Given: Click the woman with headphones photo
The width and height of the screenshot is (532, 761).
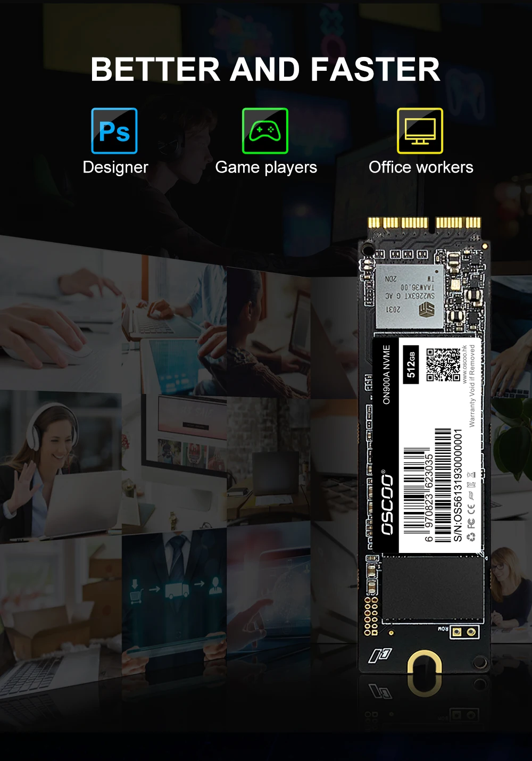Looking at the screenshot, I should tap(61, 466).
